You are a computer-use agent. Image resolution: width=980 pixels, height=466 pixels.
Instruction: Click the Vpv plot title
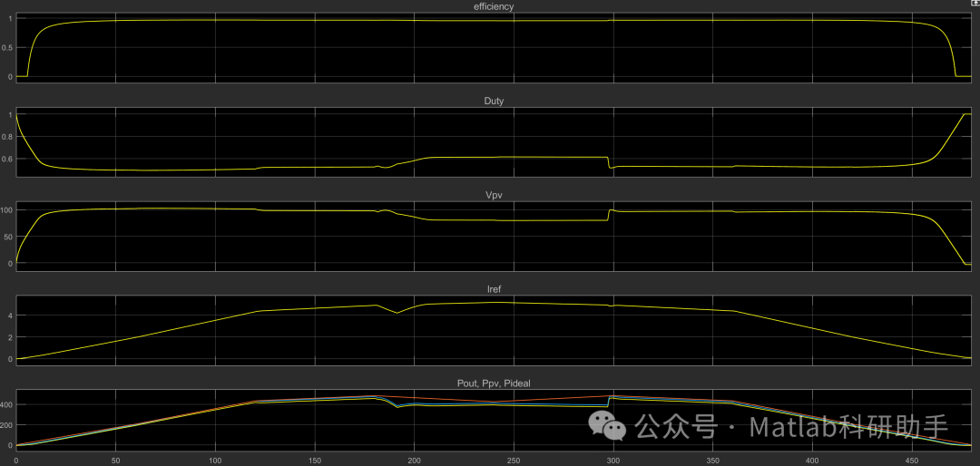click(x=494, y=195)
